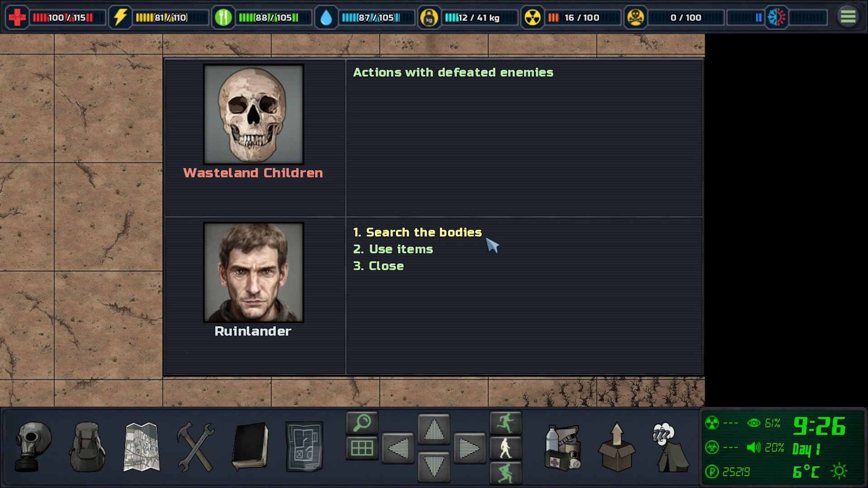The height and width of the screenshot is (488, 868).
Task: Click the right arrow movement button
Action: pos(470,448)
